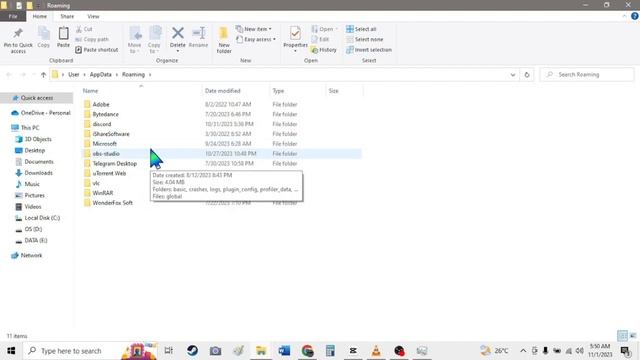
Task: Select the Microsoft folder
Action: click(104, 144)
